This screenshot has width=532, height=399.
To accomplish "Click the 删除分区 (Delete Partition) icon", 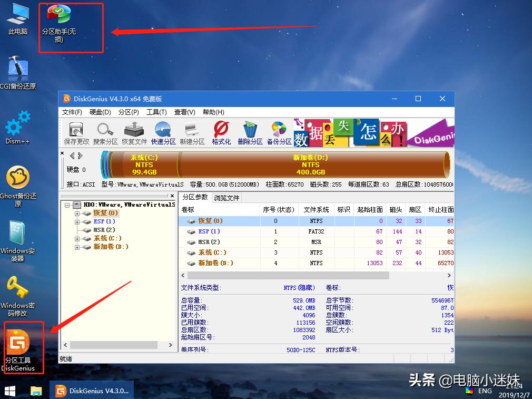I will pos(250,132).
